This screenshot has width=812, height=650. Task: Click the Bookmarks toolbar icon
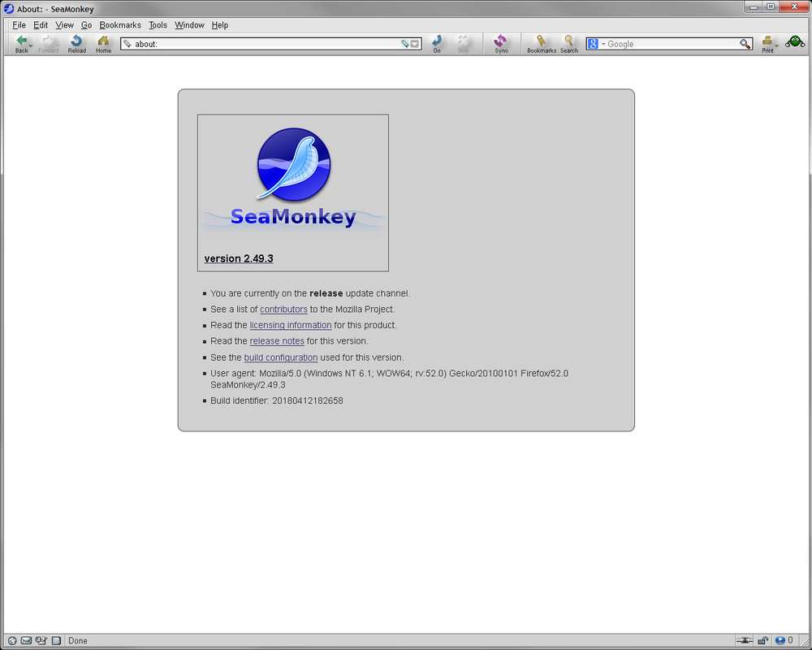pyautogui.click(x=541, y=44)
